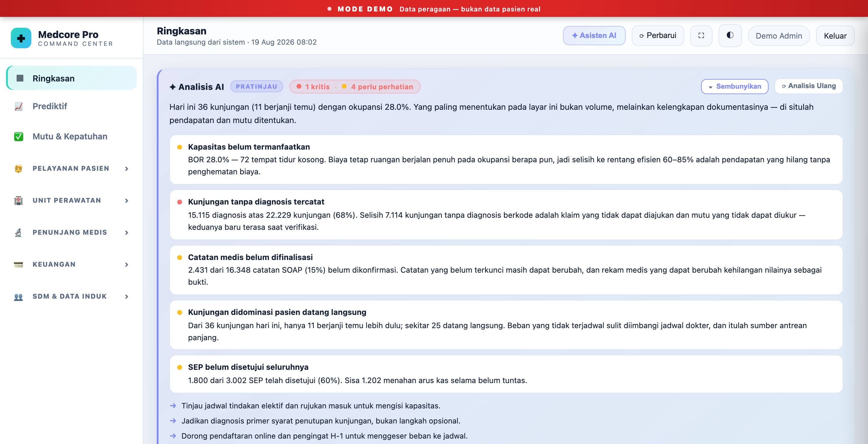Expand the Unit Perawatan chevron
The image size is (868, 444).
coord(127,201)
